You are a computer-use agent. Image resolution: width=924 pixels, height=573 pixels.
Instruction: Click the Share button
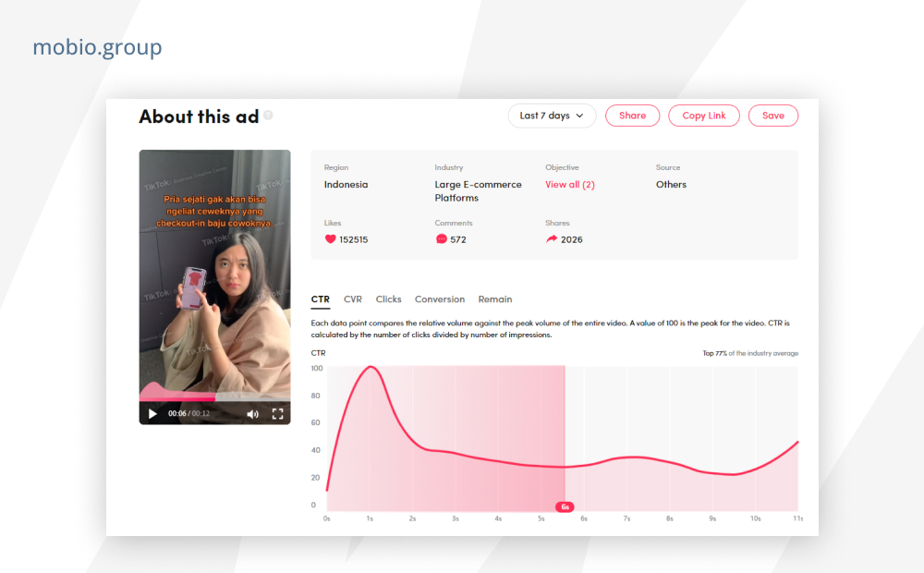(x=632, y=116)
